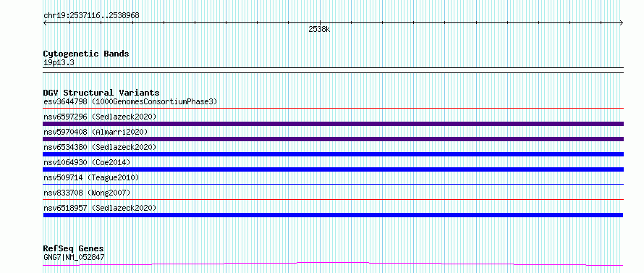Viewport: 644px width, 273px height.
Task: Select the red line under nsv833708
Action: click(333, 200)
